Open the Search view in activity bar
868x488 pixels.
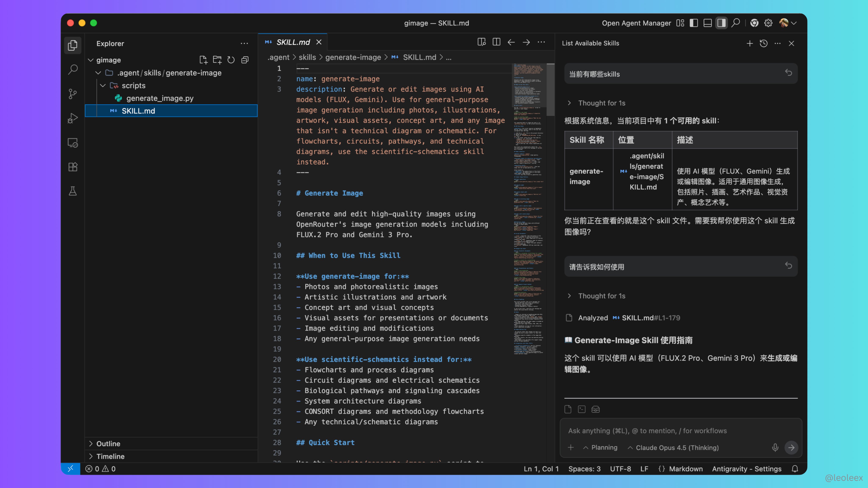(72, 70)
